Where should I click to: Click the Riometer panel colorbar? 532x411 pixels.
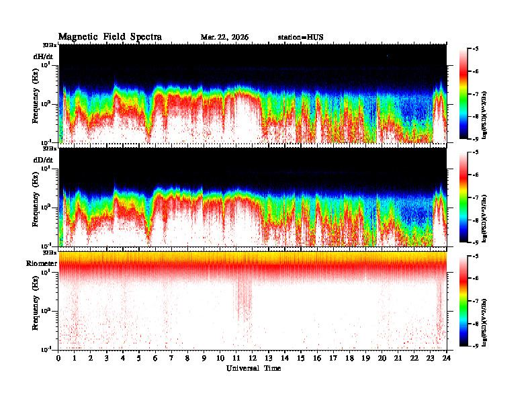click(x=463, y=301)
